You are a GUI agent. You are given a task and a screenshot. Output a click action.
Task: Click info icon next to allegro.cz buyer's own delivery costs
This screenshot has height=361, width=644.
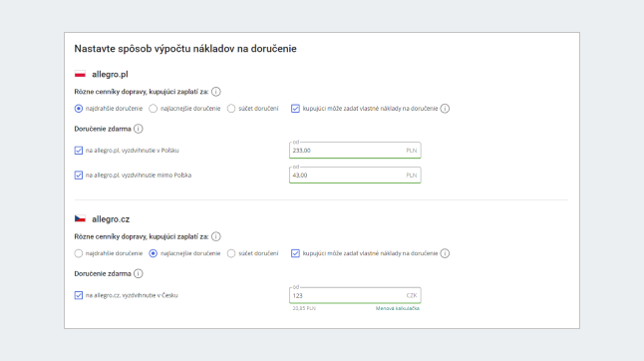tap(445, 253)
